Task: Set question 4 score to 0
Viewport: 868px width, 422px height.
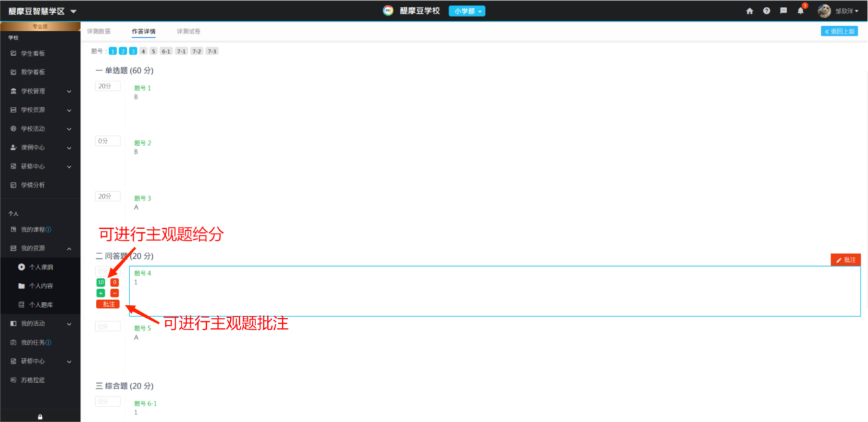Action: point(114,282)
